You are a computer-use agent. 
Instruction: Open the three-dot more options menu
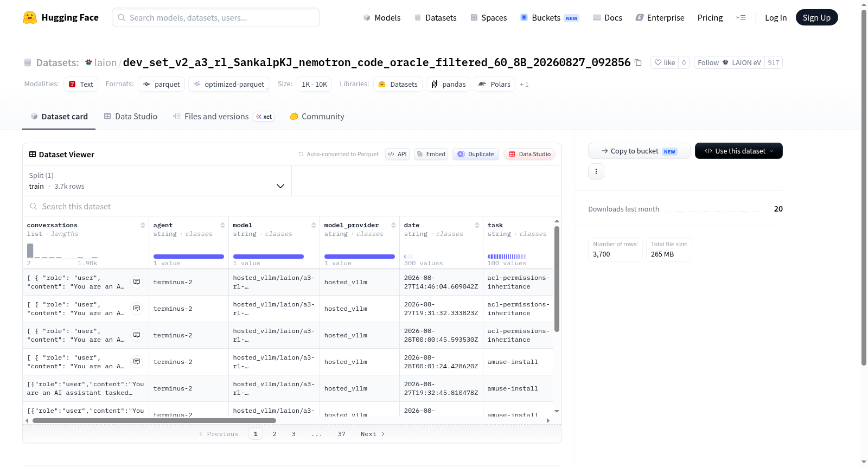coord(596,171)
